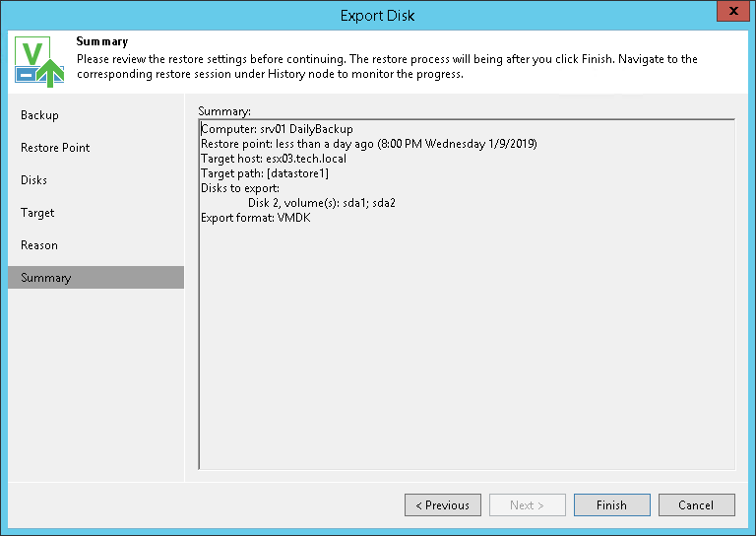This screenshot has height=536, width=756.
Task: Switch to the Disks step
Action: point(33,180)
